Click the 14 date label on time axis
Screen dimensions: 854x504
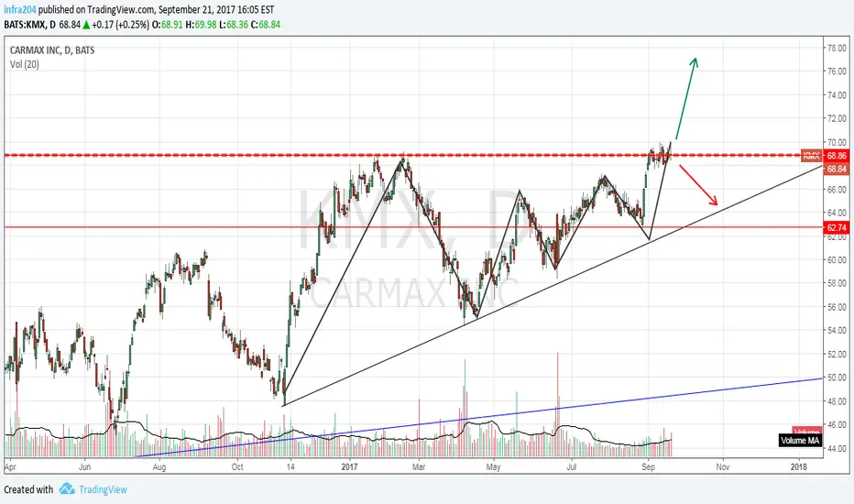[x=290, y=467]
